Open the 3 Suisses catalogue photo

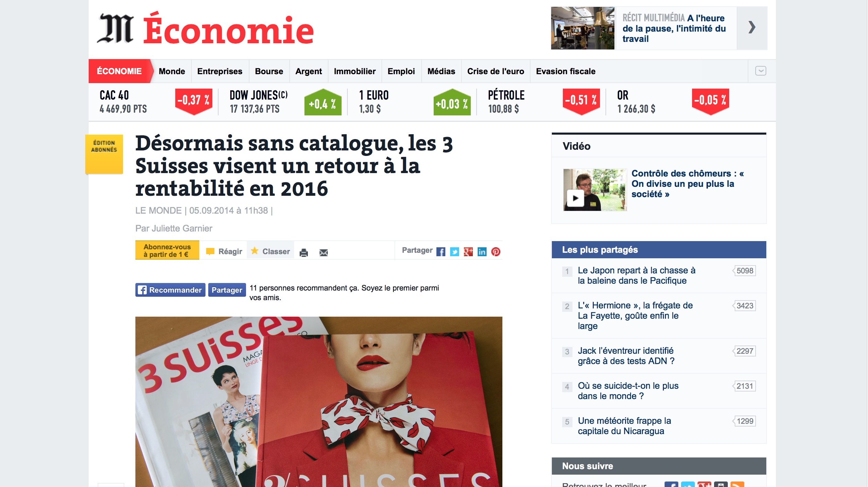pos(319,402)
